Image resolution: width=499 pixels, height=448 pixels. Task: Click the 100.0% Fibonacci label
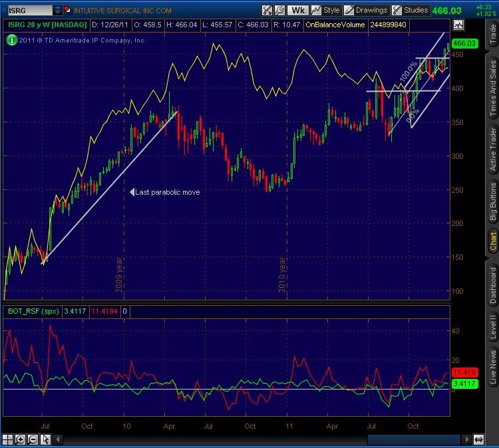(409, 71)
